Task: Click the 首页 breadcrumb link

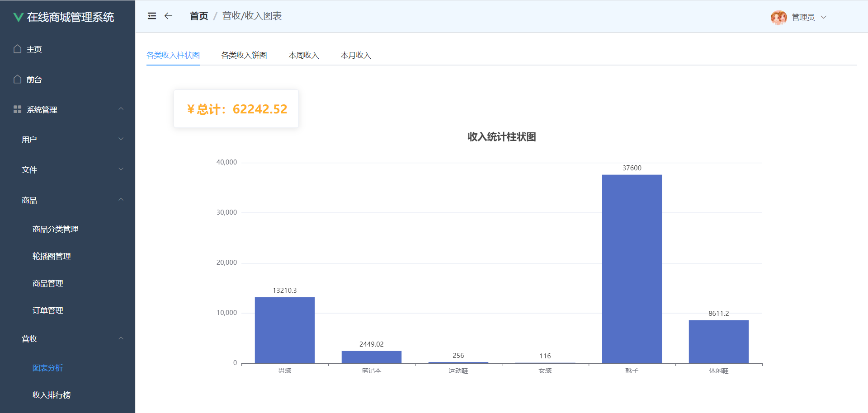Action: point(199,16)
